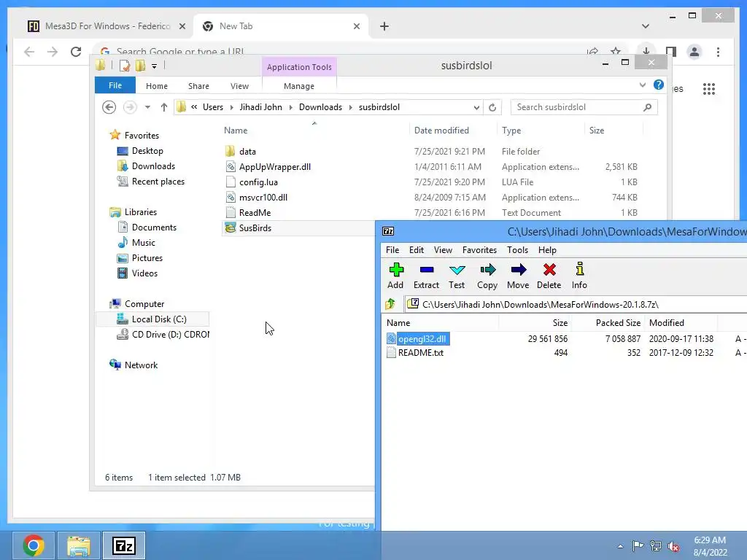
Task: Select opengl32.dll in the 7-Zip archive
Action: point(422,338)
